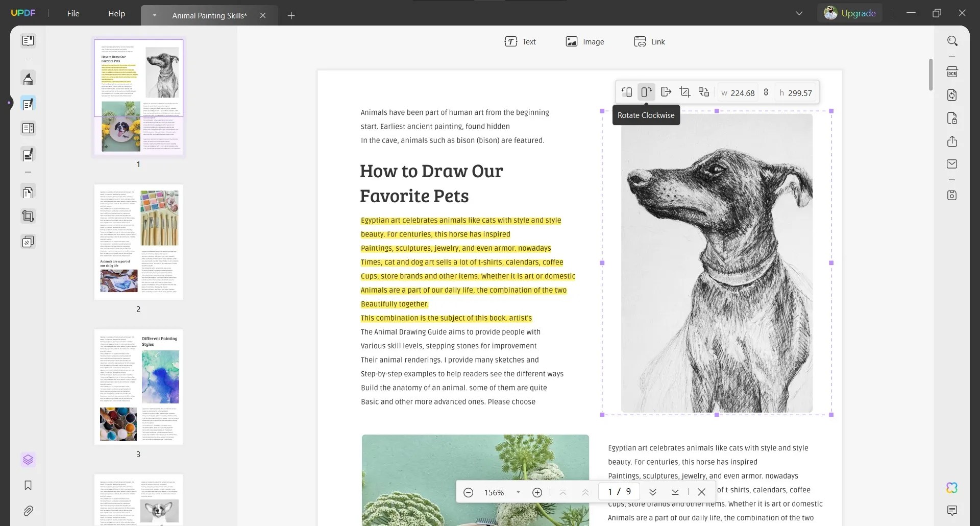
Task: Open the OCR tool in the right sidebar
Action: click(x=953, y=71)
